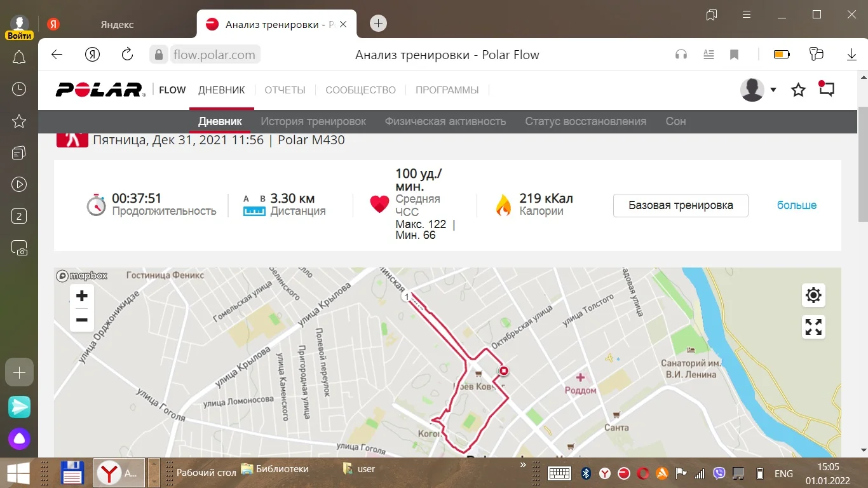This screenshot has width=868, height=488.
Task: Reload the Polar Flow page
Action: coord(127,55)
